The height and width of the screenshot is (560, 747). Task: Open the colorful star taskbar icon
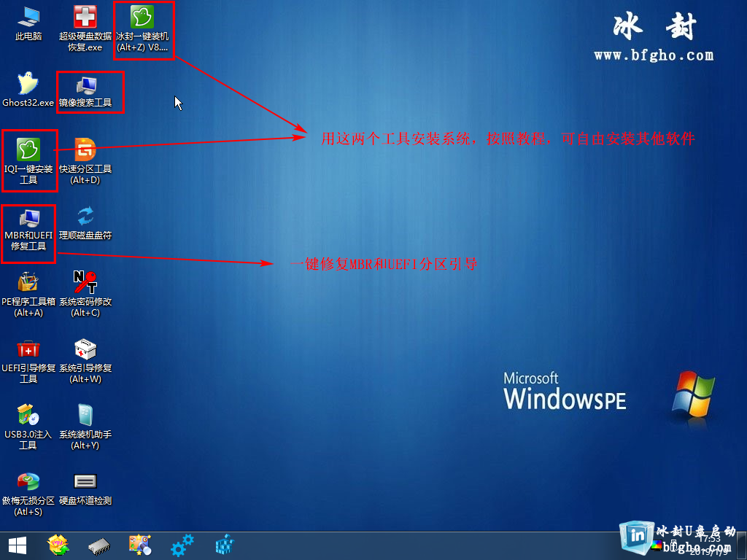58,545
